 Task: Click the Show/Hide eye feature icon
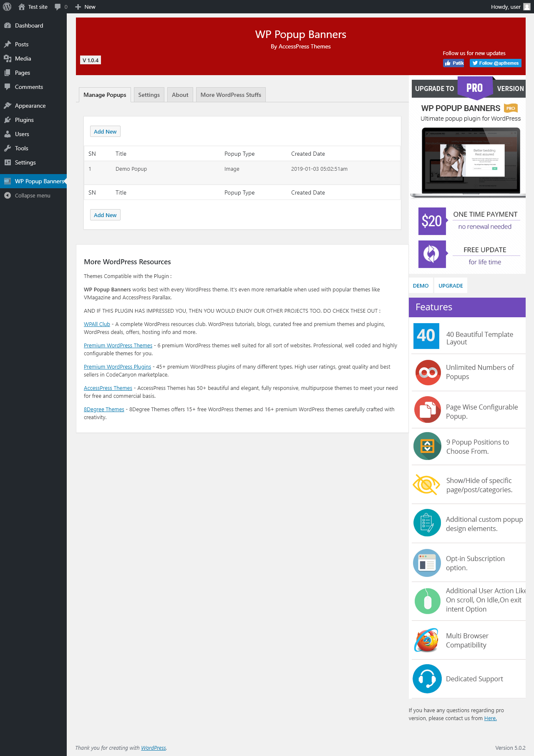click(x=426, y=485)
